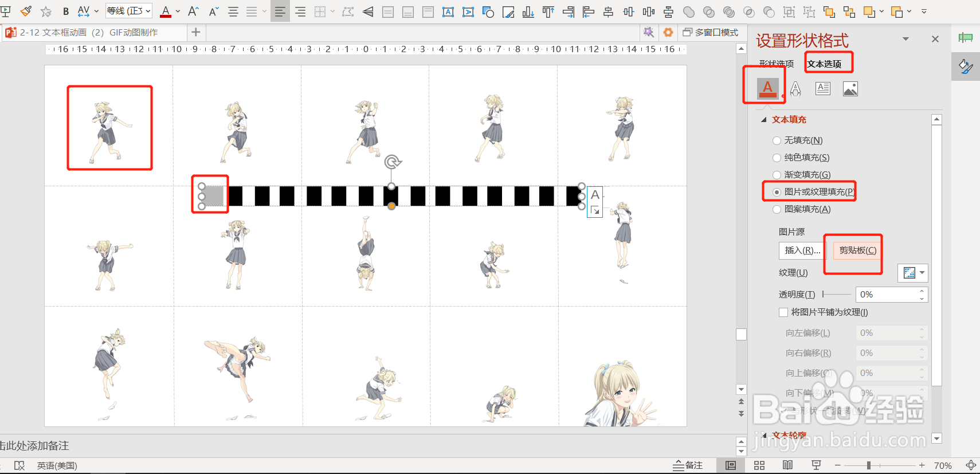Switch to 文本选项 tab
This screenshot has height=474, width=980.
click(825, 64)
